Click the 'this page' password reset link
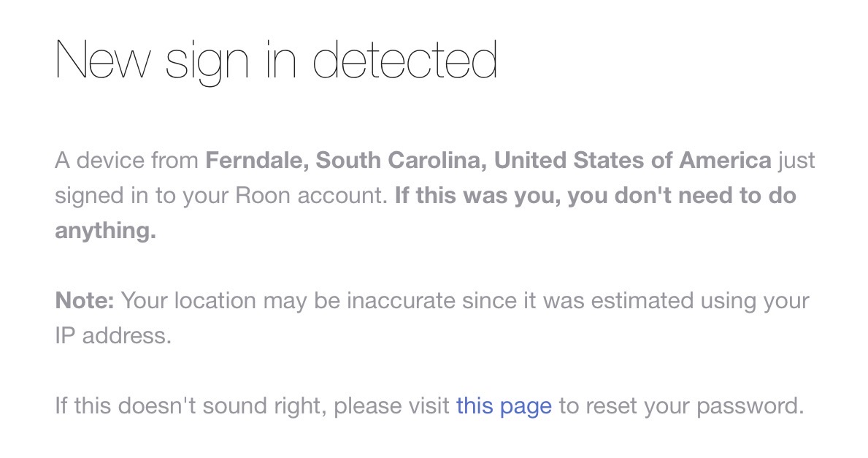Image resolution: width=868 pixels, height=458 pixels. point(504,405)
